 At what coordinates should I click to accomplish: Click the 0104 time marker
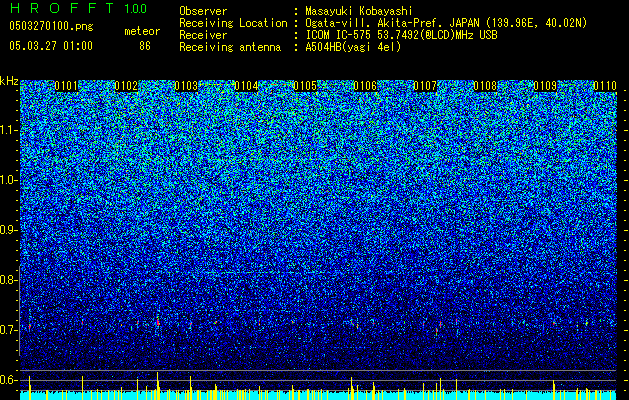(x=246, y=86)
